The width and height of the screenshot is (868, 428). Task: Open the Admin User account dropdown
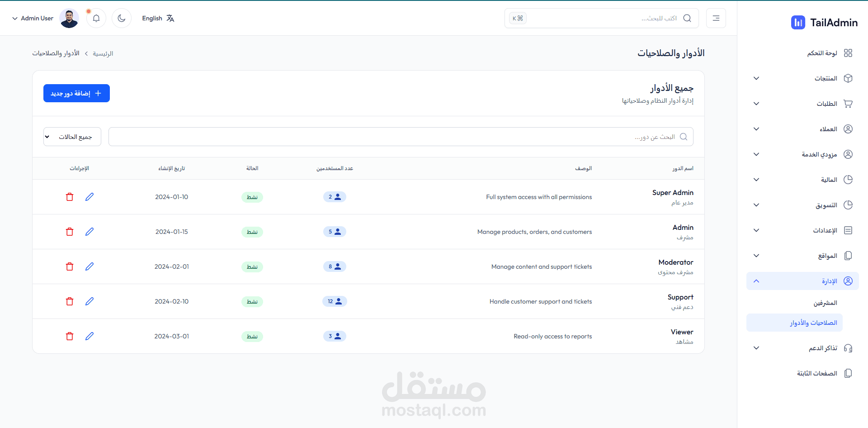[45, 18]
